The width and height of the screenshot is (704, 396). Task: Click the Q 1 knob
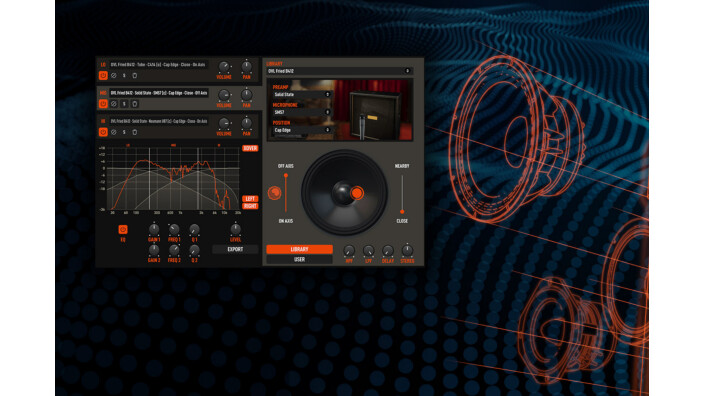[194, 229]
